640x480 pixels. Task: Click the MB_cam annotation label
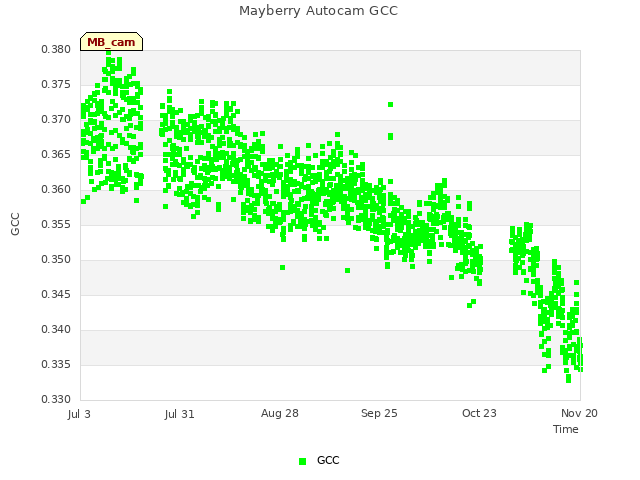pyautogui.click(x=111, y=42)
